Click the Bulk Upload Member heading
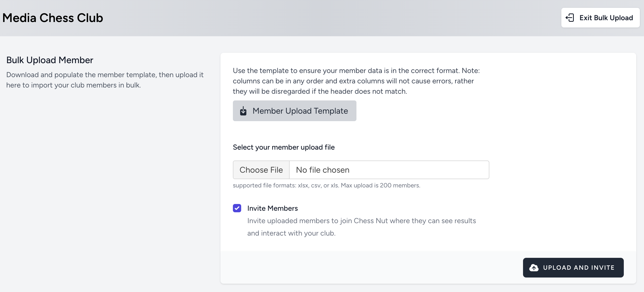The height and width of the screenshot is (292, 644). [50, 60]
